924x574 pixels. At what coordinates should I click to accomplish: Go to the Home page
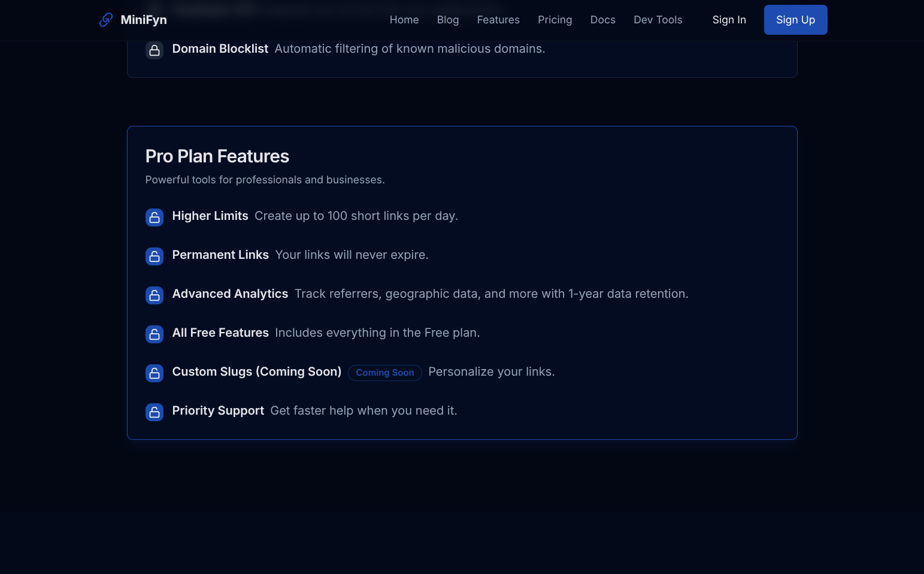point(404,20)
